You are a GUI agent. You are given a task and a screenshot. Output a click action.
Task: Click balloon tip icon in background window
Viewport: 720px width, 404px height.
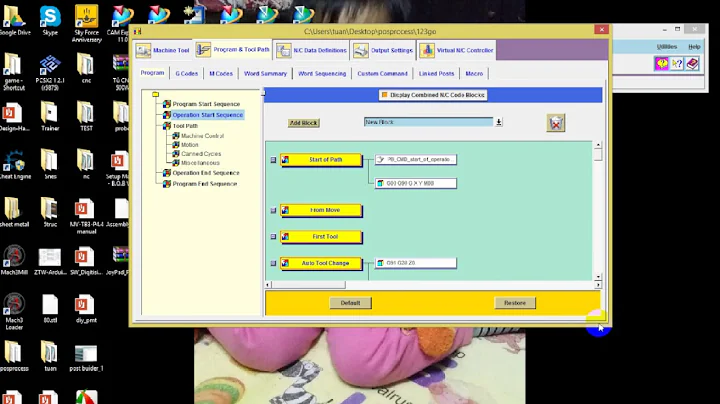coord(662,63)
